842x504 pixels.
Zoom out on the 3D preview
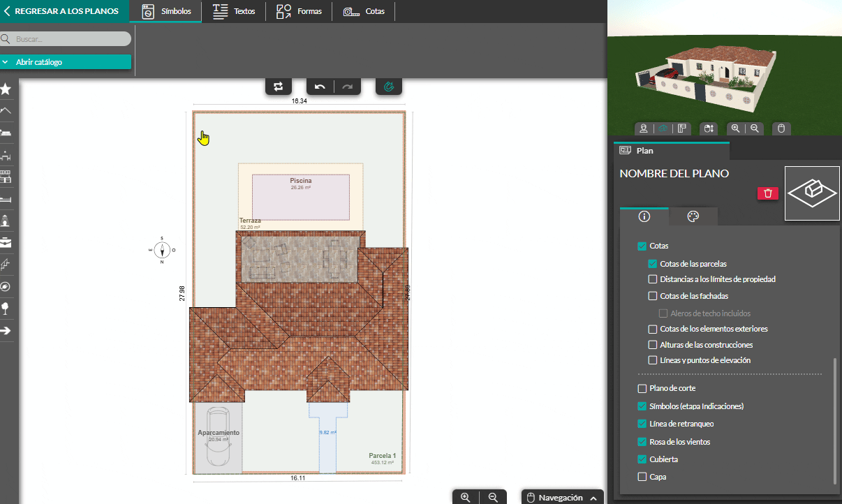[755, 128]
